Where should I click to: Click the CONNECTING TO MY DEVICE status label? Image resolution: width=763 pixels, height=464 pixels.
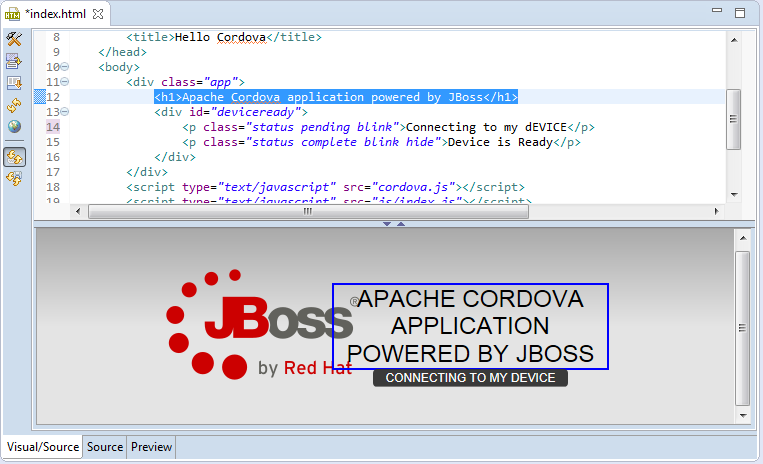[471, 378]
